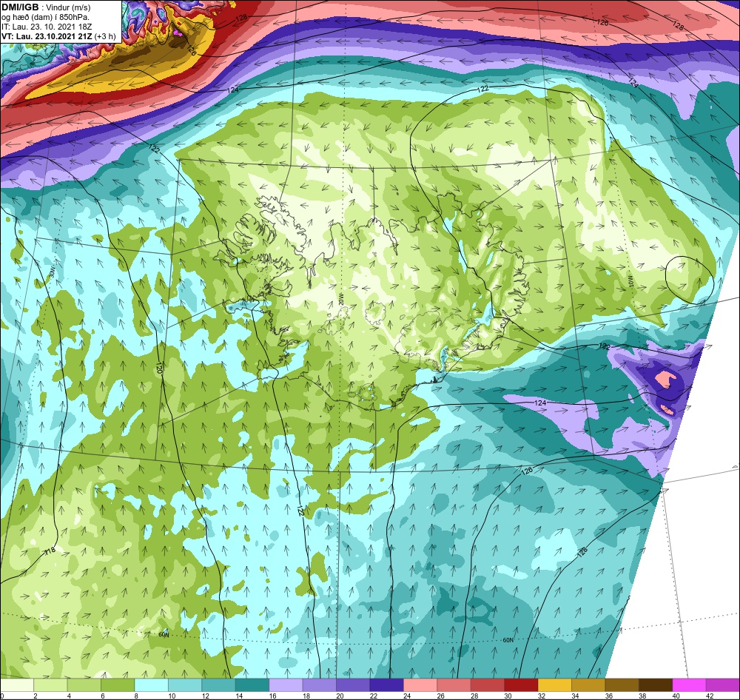Select the 2–4 m/s light green legend swatch
This screenshot has width=740, height=700.
(50, 685)
